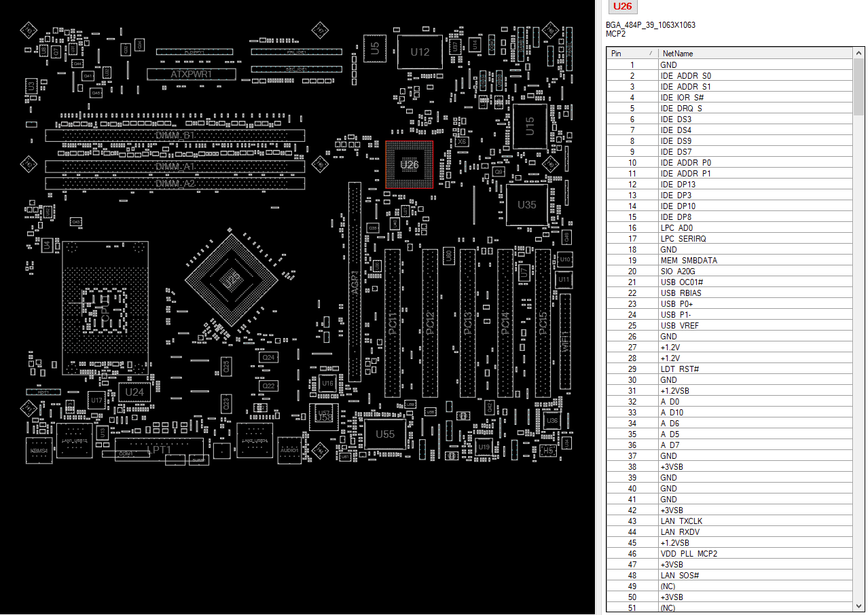Select the USB_P0+ net row

730,304
